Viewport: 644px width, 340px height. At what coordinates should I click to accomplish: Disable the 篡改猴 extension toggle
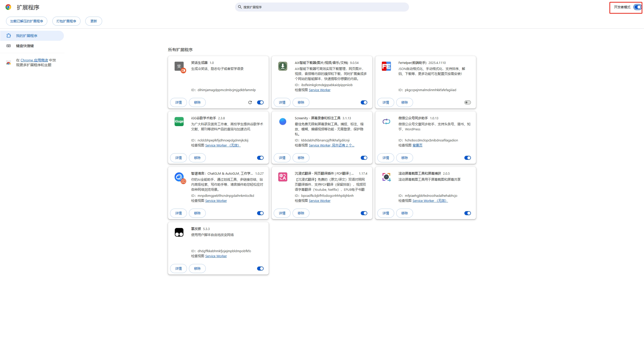tap(260, 269)
